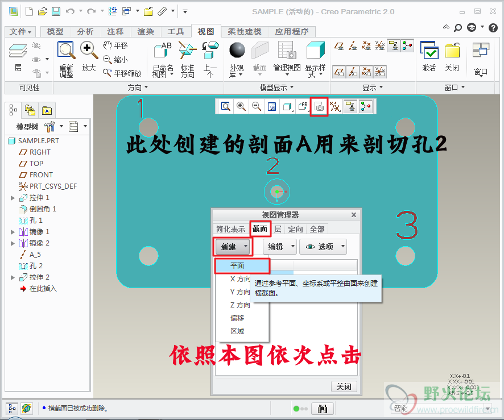Open the Model (模型) ribbon tab
Screen dimensions: 504x420
pyautogui.click(x=55, y=31)
